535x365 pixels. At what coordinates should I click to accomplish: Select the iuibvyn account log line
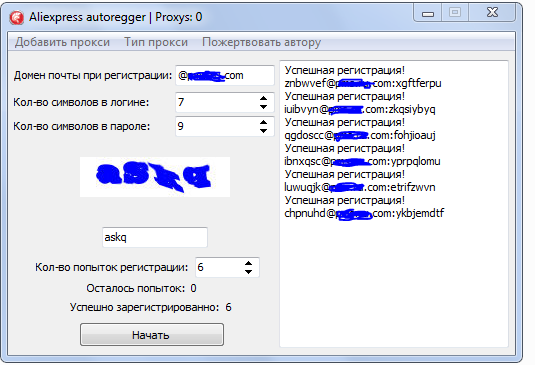coord(360,109)
